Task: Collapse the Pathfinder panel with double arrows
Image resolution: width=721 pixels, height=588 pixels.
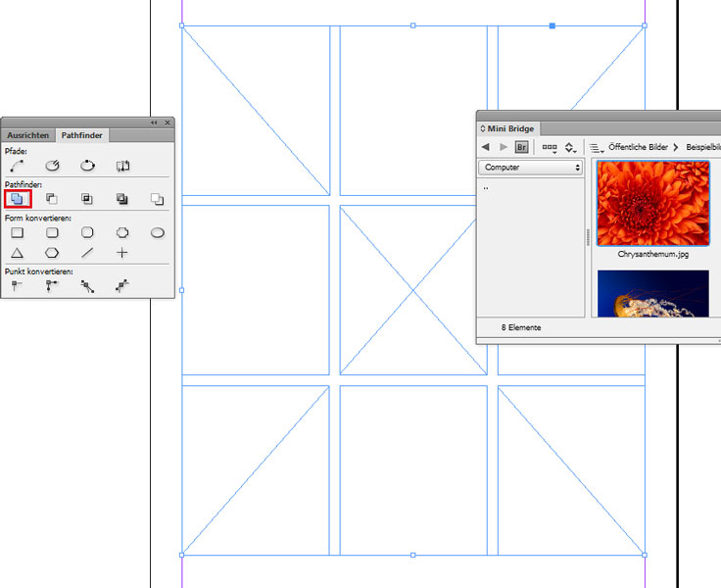Action: (x=154, y=122)
